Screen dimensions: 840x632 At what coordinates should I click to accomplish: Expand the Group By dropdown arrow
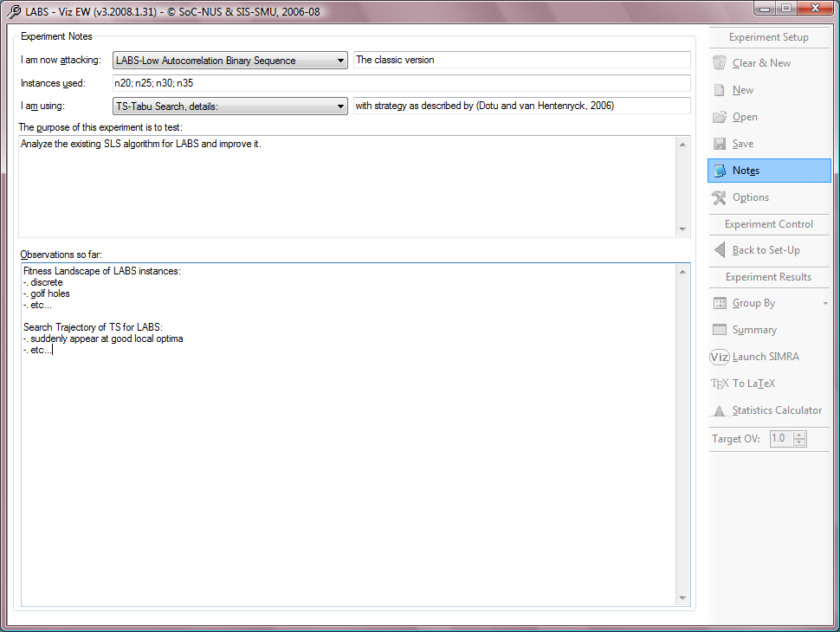825,303
